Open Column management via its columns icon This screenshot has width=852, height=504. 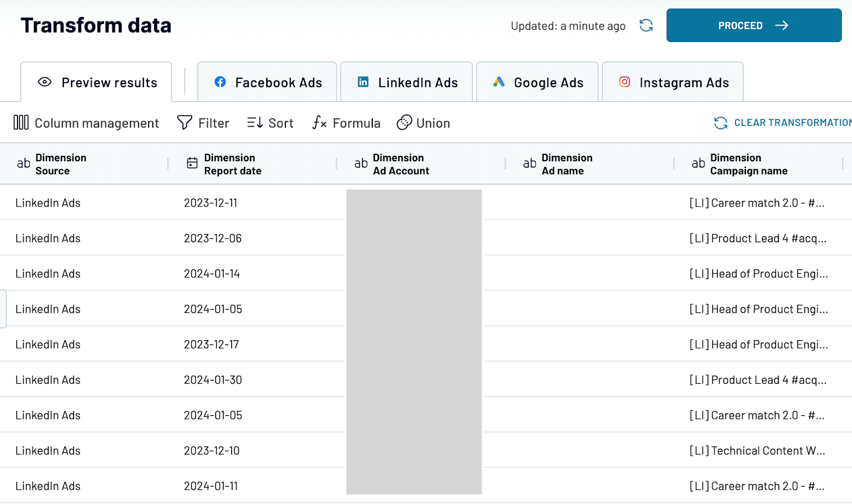coord(21,122)
